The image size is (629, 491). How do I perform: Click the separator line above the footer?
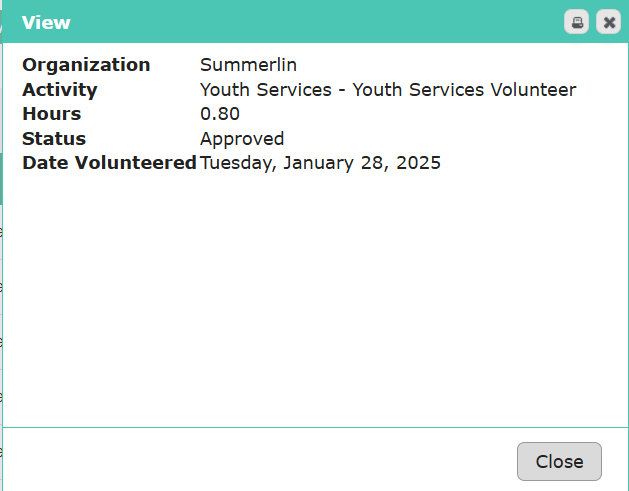[x=300, y=427]
